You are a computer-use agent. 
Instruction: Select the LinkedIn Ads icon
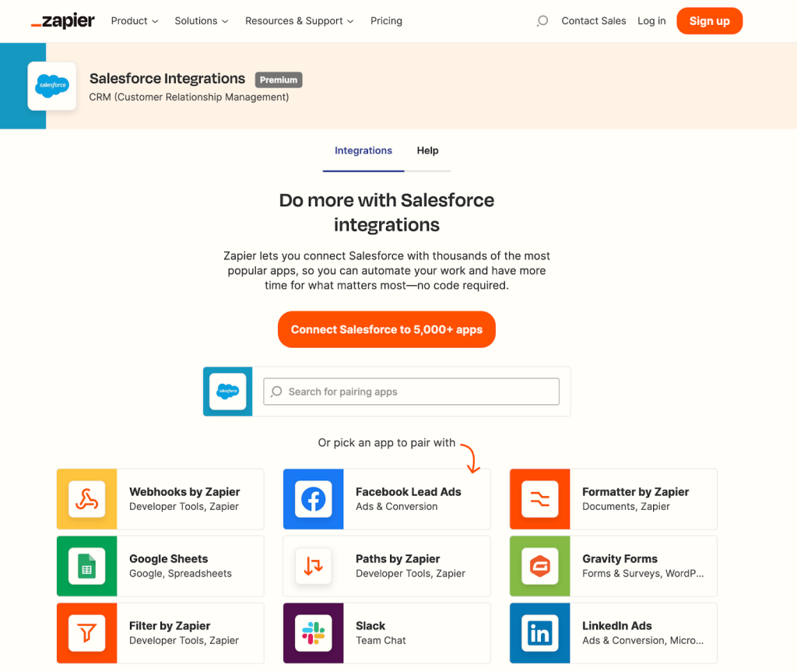540,633
